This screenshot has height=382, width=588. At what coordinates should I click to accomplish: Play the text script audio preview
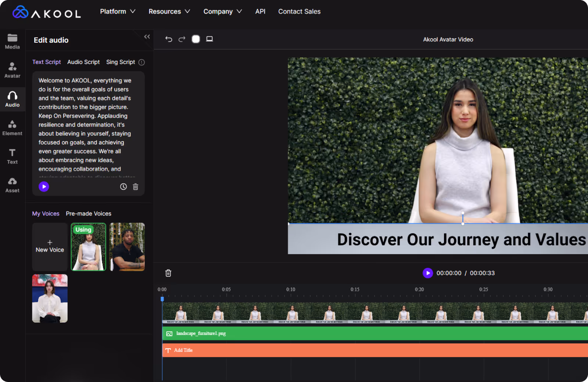(44, 187)
